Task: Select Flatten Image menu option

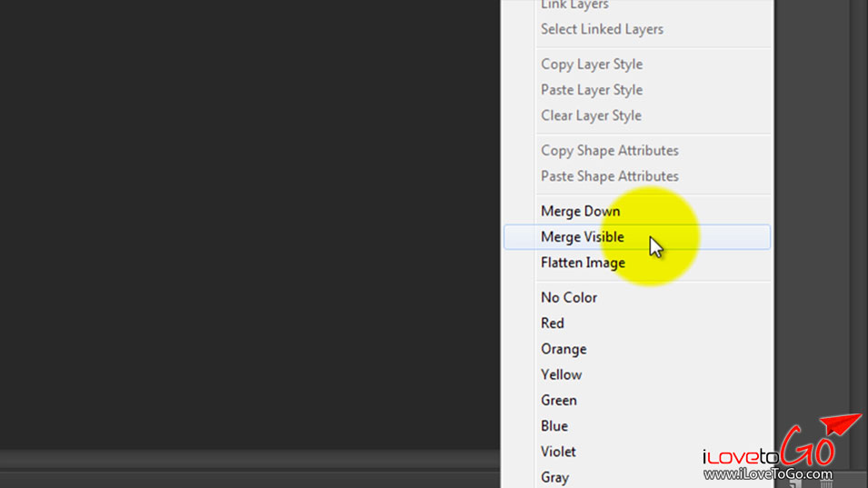Action: pos(636,263)
